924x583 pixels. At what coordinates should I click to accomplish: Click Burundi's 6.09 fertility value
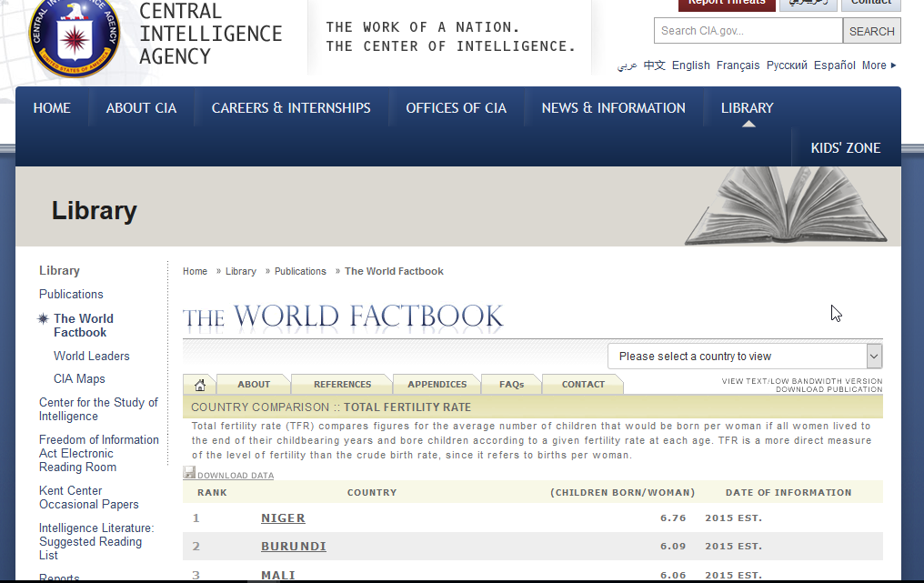tap(673, 547)
